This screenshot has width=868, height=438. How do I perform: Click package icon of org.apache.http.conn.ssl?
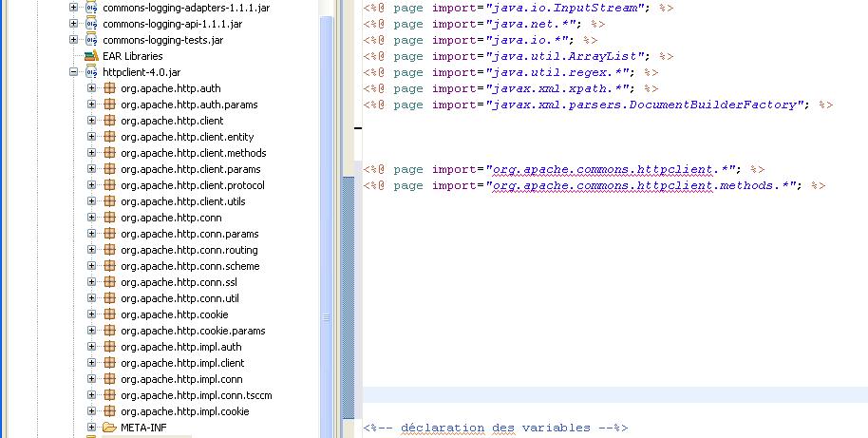pyautogui.click(x=109, y=282)
